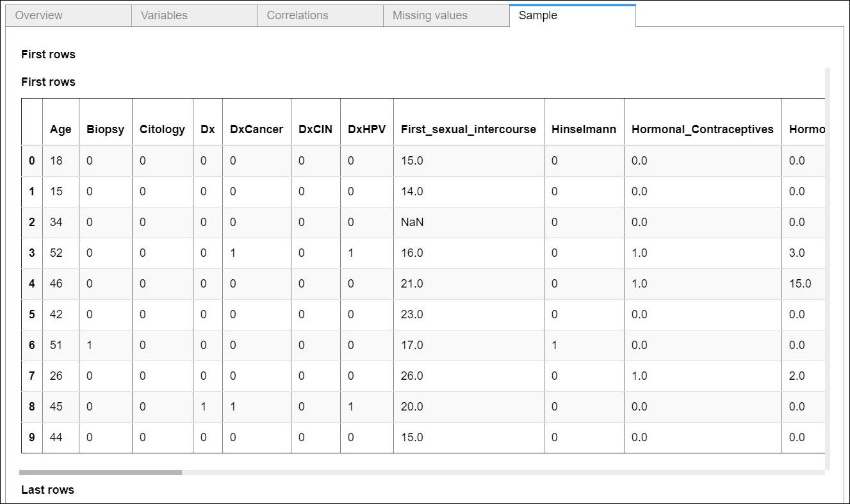
Task: Click the Sample tab
Action: [x=538, y=15]
